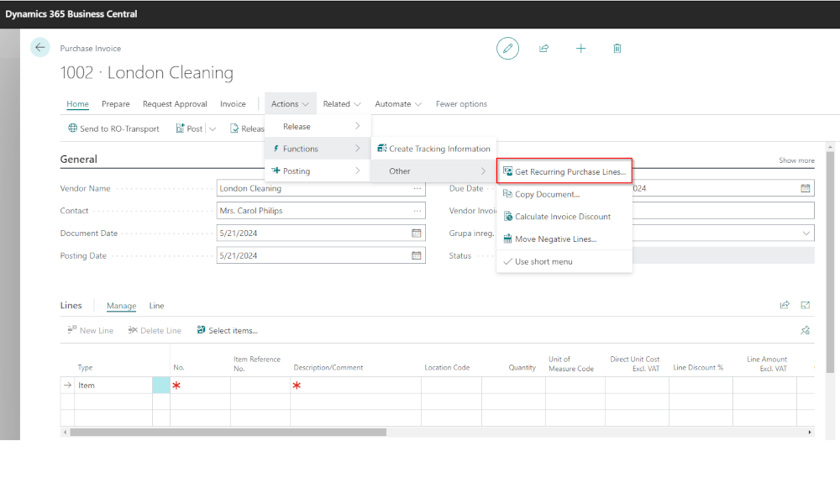Click the share icon in header
This screenshot has width=840, height=504.
point(543,48)
